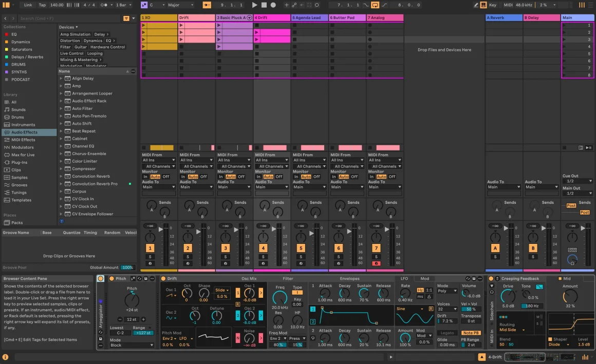Solo track 3 Basic Pluck A

[226, 257]
